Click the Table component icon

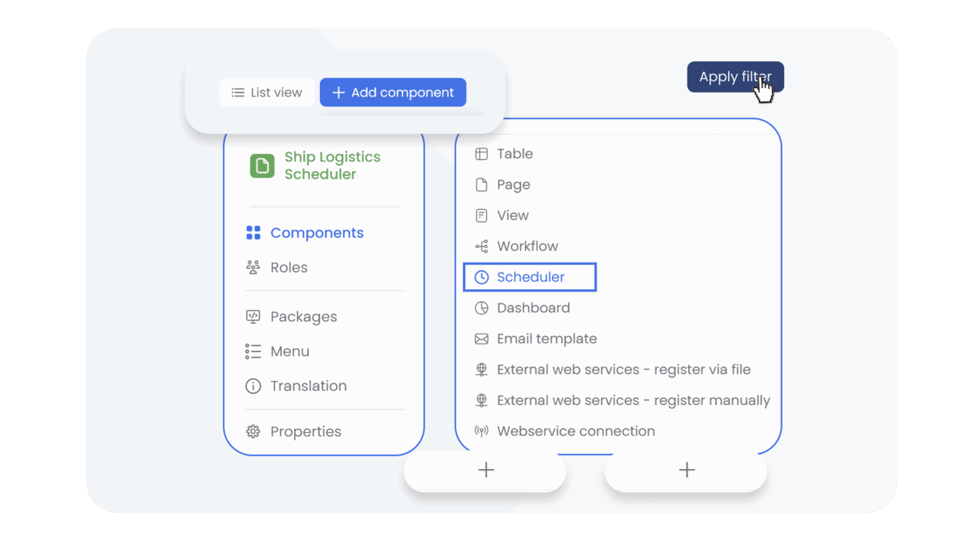(x=482, y=154)
